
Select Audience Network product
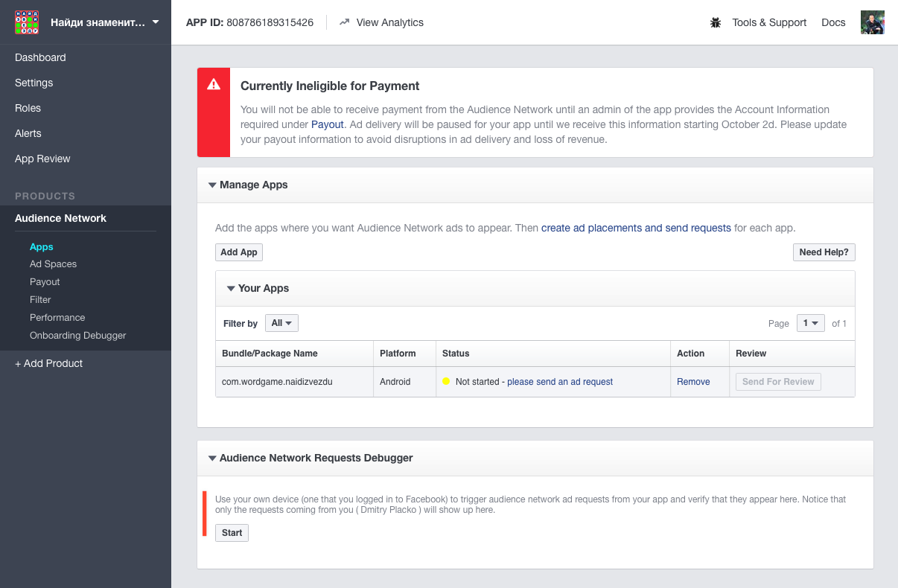coord(60,218)
